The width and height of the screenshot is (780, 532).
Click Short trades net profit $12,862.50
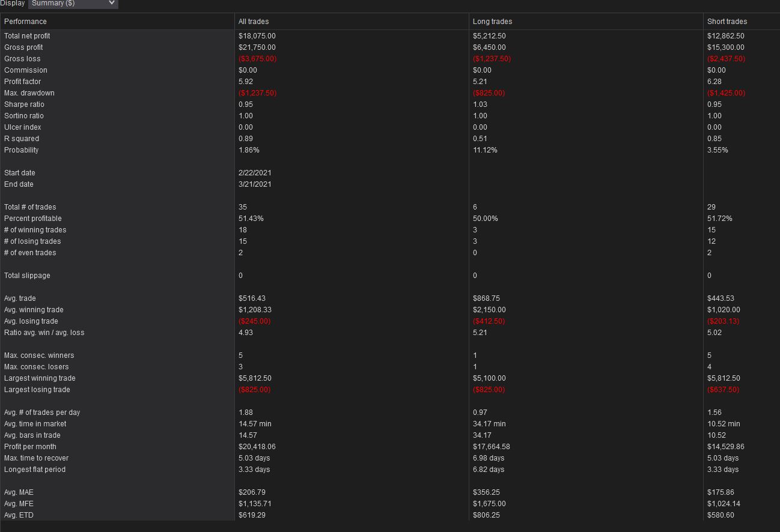tap(726, 36)
